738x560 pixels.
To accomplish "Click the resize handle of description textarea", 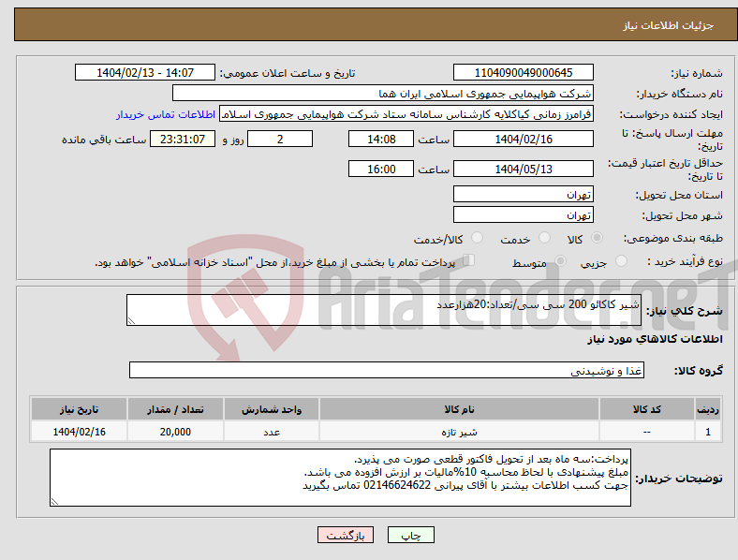I will (x=131, y=321).
